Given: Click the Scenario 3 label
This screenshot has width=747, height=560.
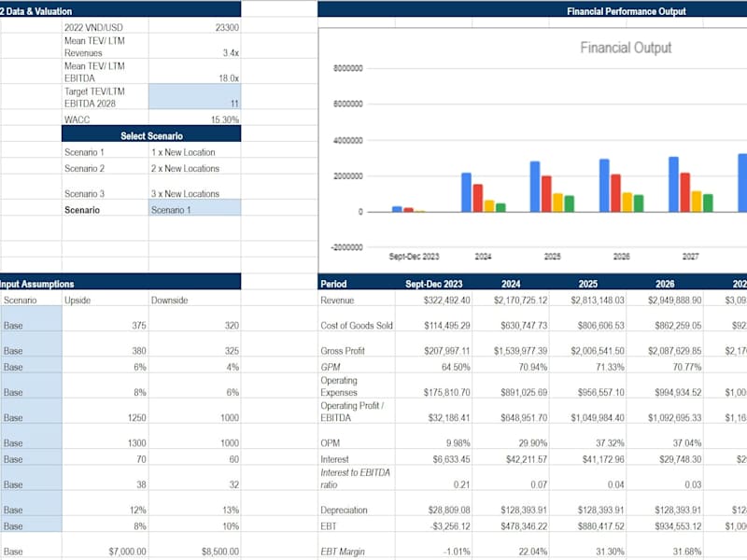Looking at the screenshot, I should point(84,194).
